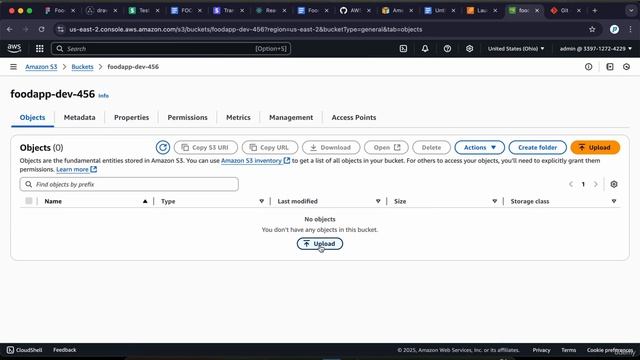Click the Copy URL button
Screen dimensions: 640x360
coord(270,147)
